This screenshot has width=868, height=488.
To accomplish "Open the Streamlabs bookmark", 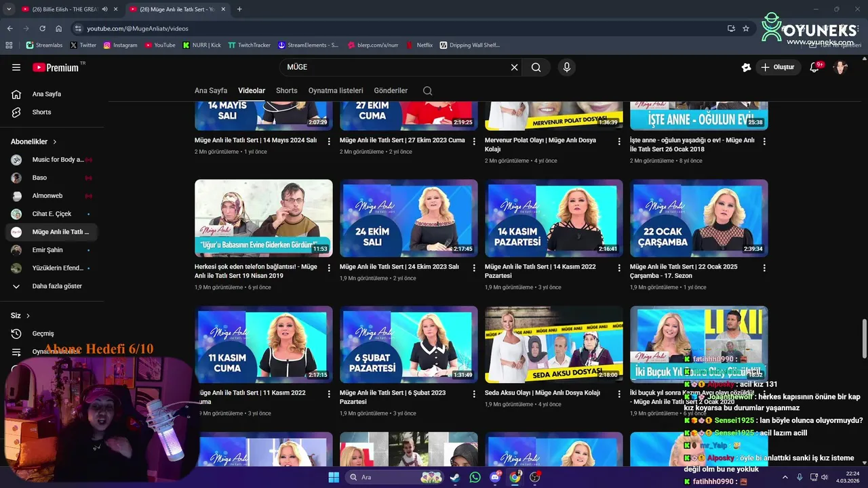I will (44, 45).
